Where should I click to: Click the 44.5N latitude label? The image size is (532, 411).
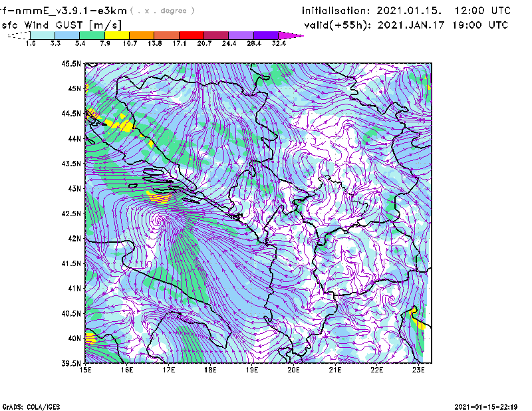coord(71,113)
